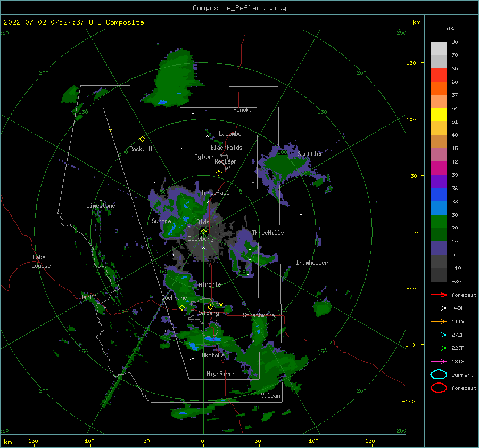
Task: Click the Okotoks town label
Action: (213, 355)
